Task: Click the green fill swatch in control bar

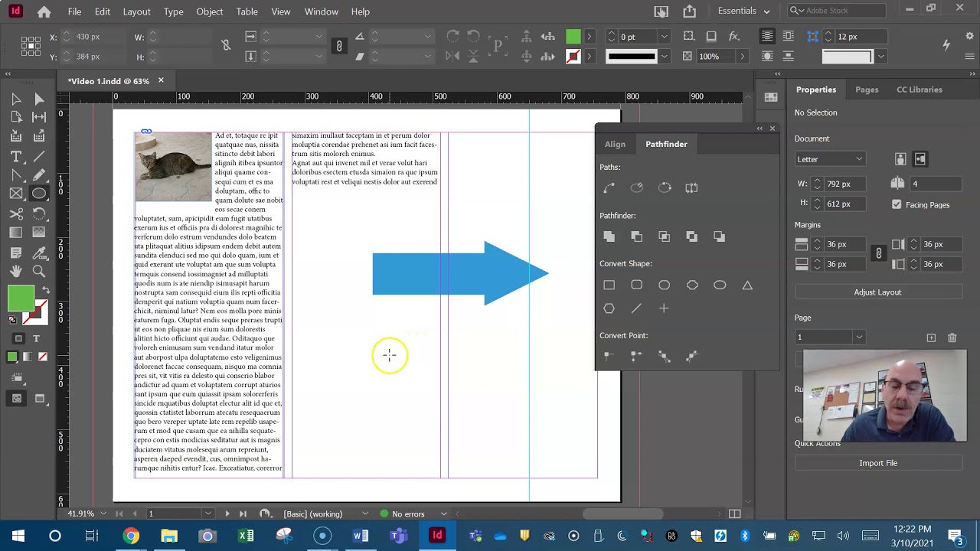Action: click(x=573, y=37)
